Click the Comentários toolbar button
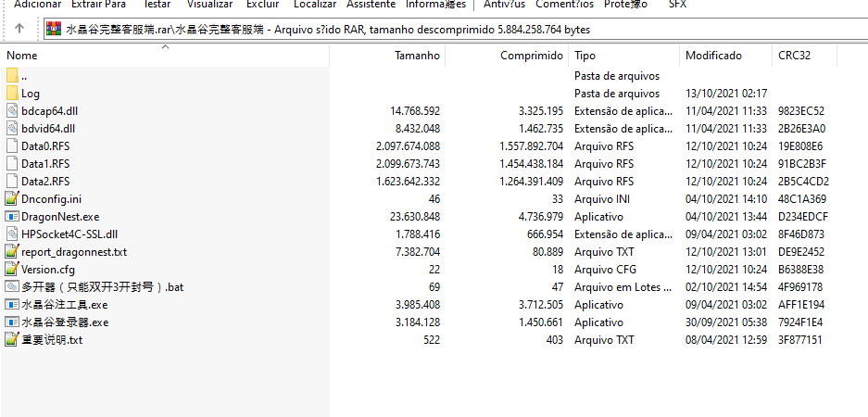Image resolution: width=868 pixels, height=417 pixels. (565, 5)
